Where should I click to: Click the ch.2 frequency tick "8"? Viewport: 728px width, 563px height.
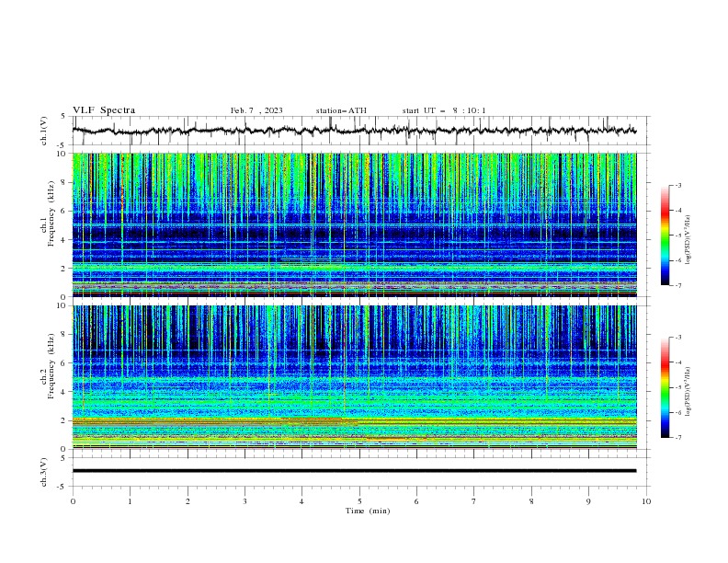coord(64,335)
